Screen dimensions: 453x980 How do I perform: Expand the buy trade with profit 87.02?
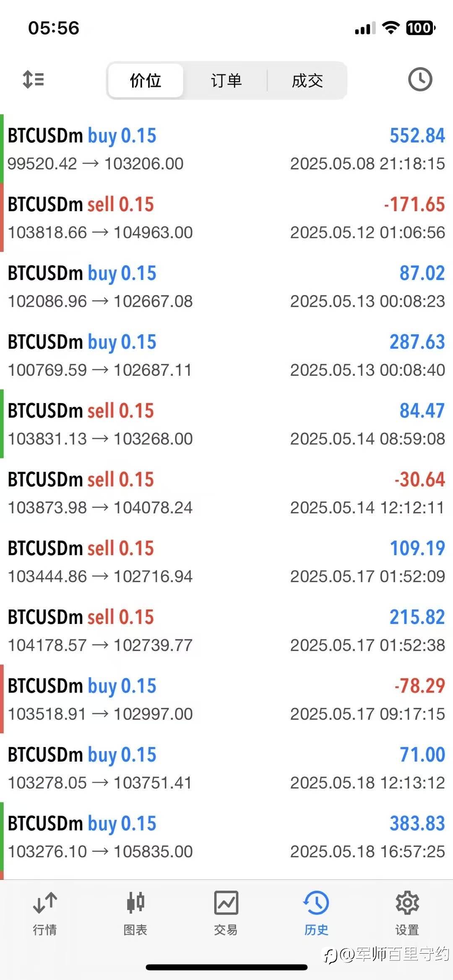pos(226,286)
